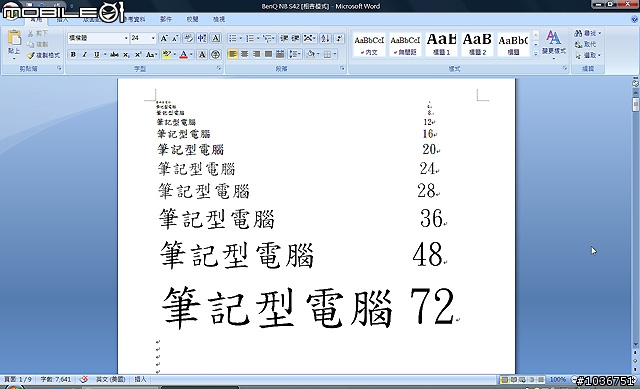Open the Change Styles menu

pos(553,44)
